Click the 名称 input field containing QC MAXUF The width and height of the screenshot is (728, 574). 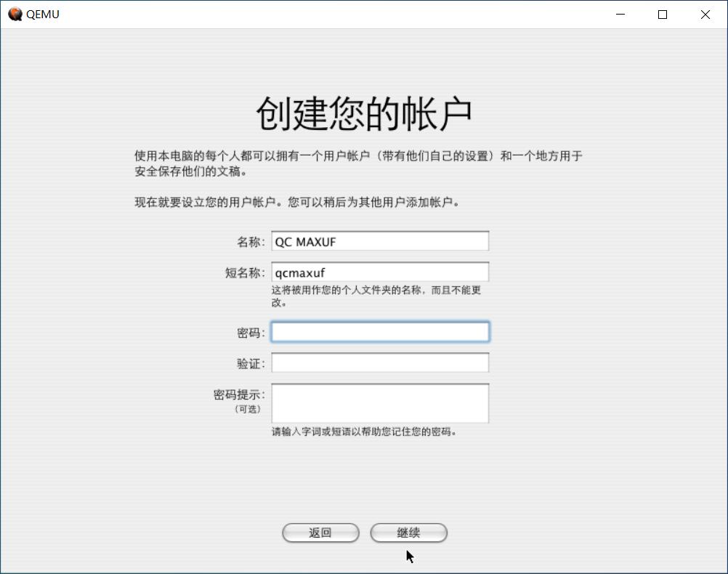[379, 240]
